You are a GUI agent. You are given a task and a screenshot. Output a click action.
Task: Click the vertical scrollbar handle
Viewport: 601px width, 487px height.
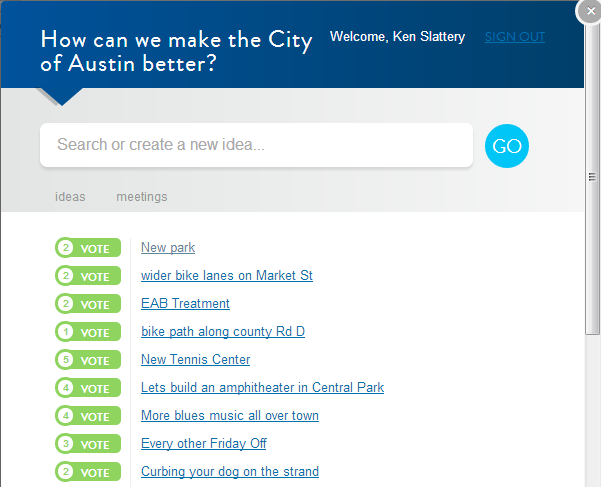[x=592, y=177]
